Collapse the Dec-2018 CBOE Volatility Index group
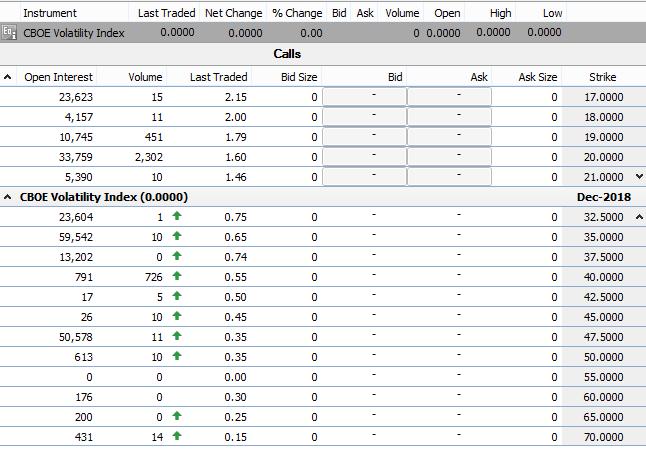Viewport: 646px width, 454px height. coord(7,197)
